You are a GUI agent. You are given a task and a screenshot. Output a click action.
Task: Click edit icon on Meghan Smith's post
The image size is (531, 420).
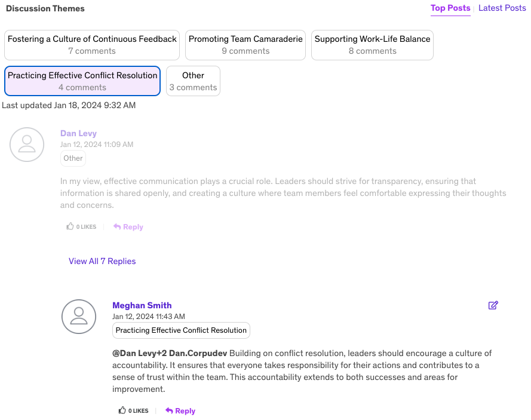click(x=493, y=305)
